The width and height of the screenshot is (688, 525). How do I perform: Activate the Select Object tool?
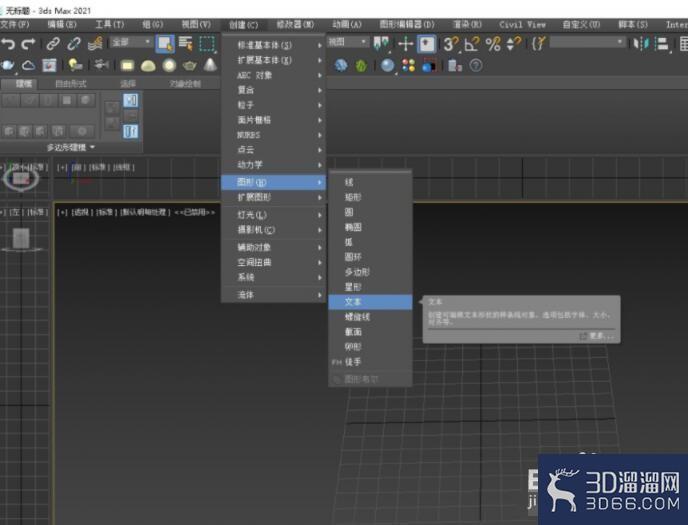coord(165,44)
